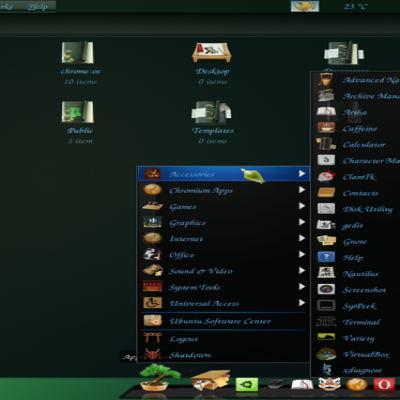This screenshot has height=400, width=400.
Task: Open VirtualBox icon in submenu
Action: click(x=326, y=354)
